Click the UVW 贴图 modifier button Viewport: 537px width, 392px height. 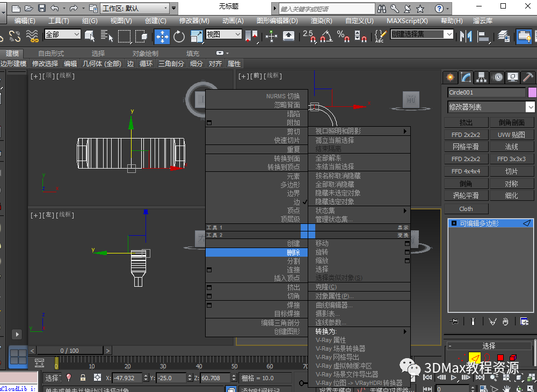[x=511, y=135]
